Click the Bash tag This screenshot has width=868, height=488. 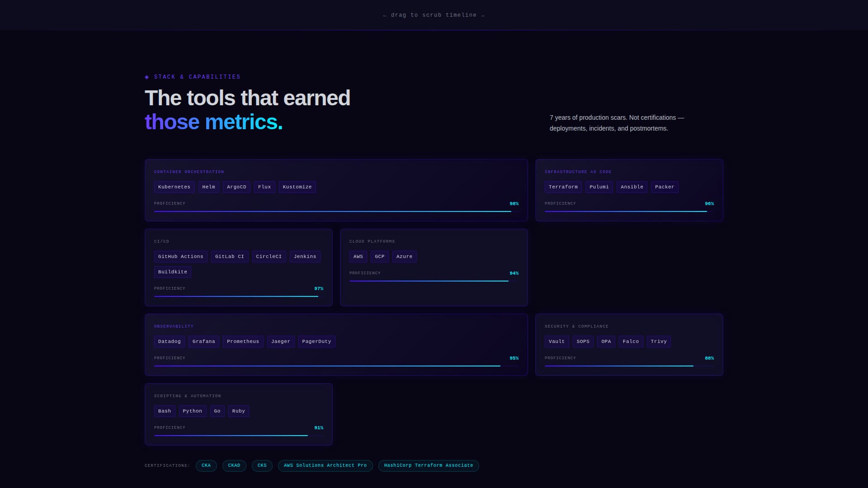[165, 411]
